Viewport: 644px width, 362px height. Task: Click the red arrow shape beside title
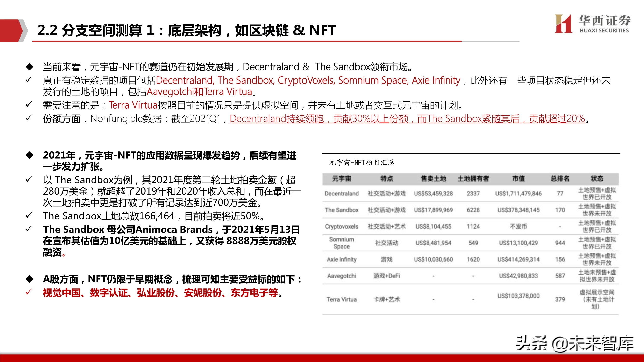11,30
